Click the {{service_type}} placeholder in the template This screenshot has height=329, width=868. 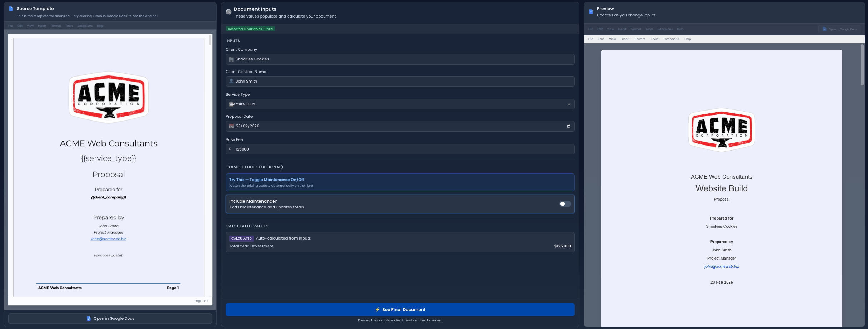tap(109, 158)
